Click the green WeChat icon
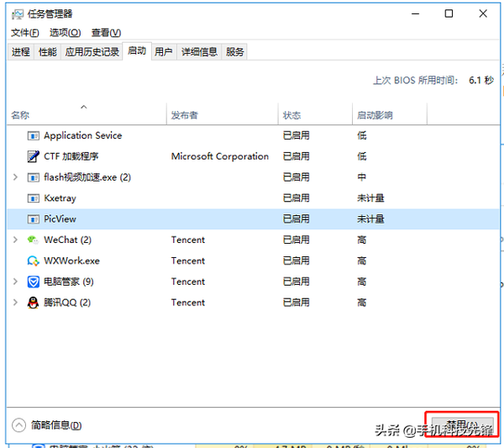 (33, 240)
